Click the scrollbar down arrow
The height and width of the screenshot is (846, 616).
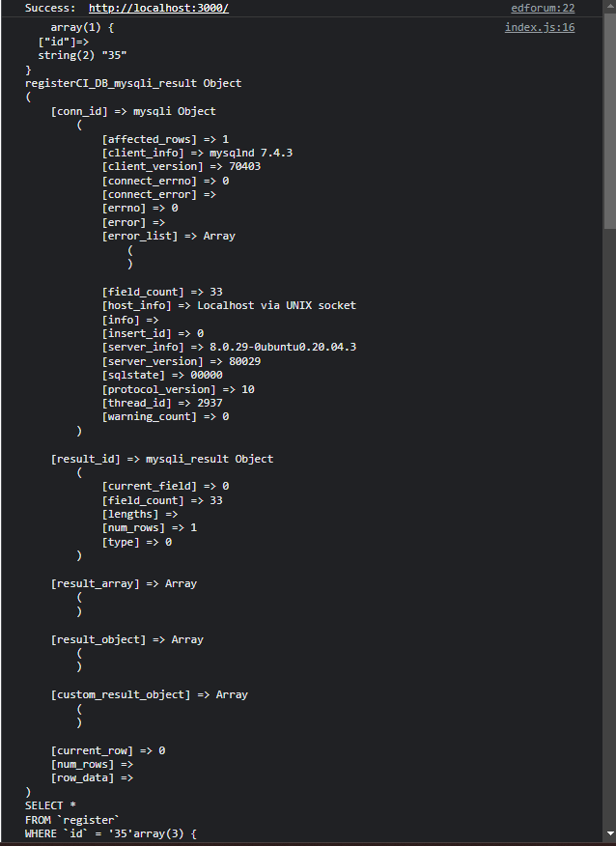click(609, 835)
